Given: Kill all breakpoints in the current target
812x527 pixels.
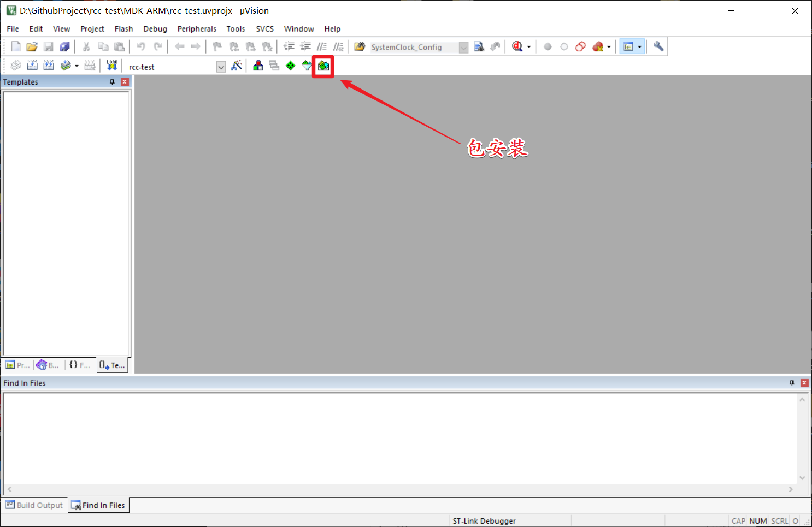Looking at the screenshot, I should click(598, 47).
